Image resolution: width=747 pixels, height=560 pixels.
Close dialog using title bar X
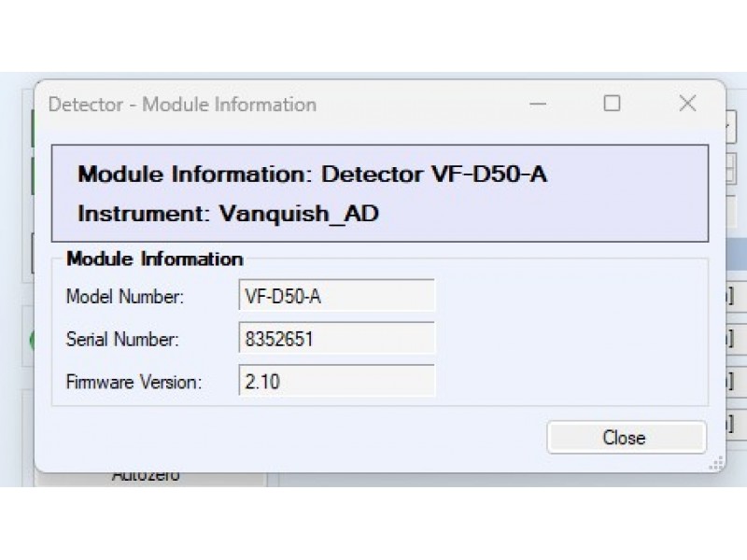coord(687,104)
